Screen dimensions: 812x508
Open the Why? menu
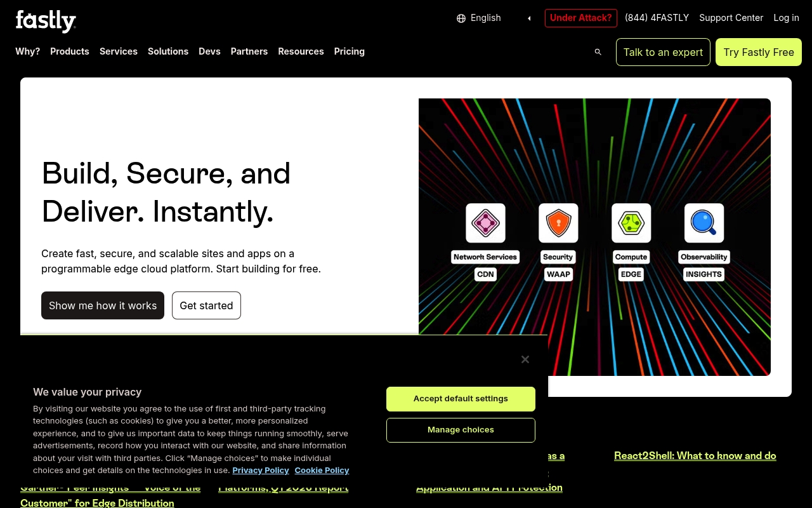(x=28, y=51)
